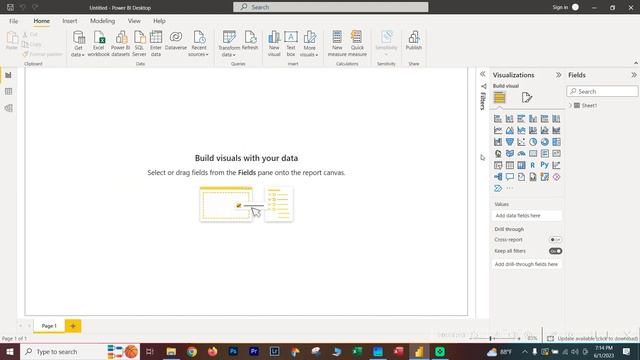This screenshot has width=640, height=360.
Task: Collapse the Visualizations pane
Action: pos(558,75)
